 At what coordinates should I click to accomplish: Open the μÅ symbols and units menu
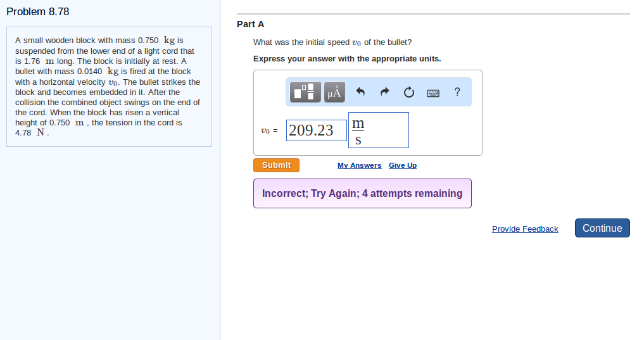334,92
